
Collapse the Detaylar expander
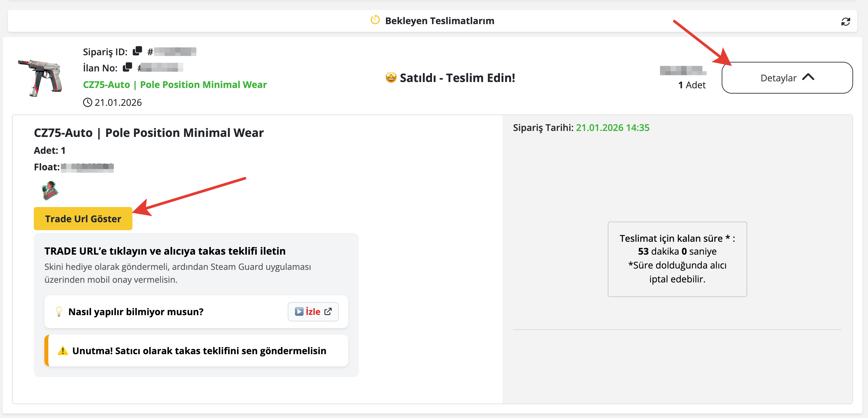click(787, 78)
